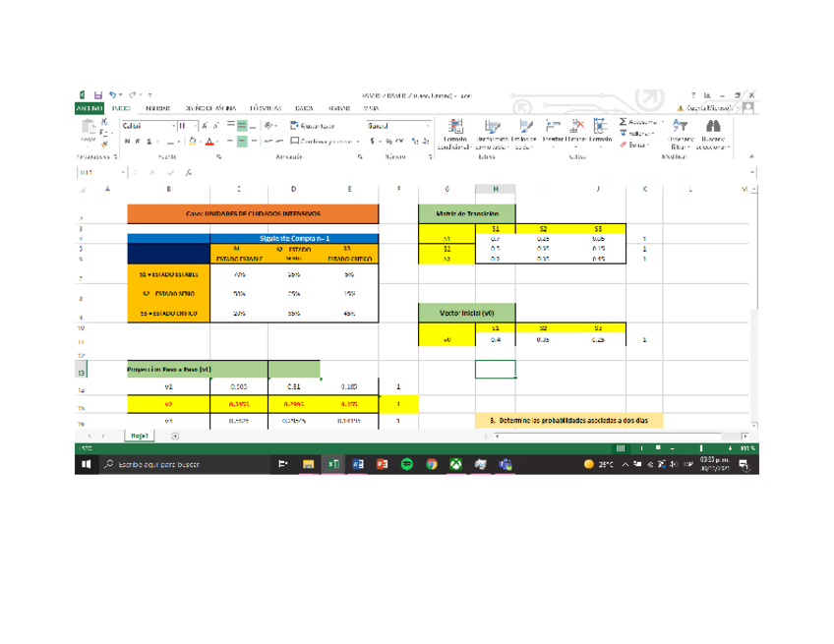The image size is (834, 644).
Task: Add a new sheet with plus icon
Action: coord(175,437)
